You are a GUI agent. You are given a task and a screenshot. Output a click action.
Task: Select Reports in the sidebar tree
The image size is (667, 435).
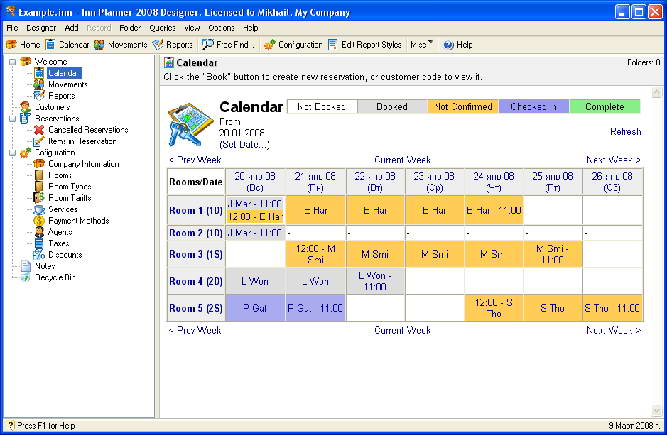click(x=62, y=96)
